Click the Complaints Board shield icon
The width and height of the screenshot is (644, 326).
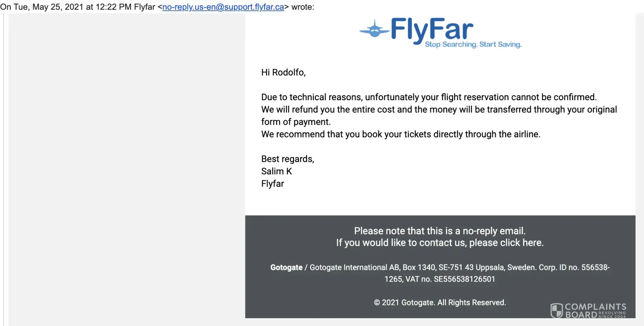coord(556,310)
